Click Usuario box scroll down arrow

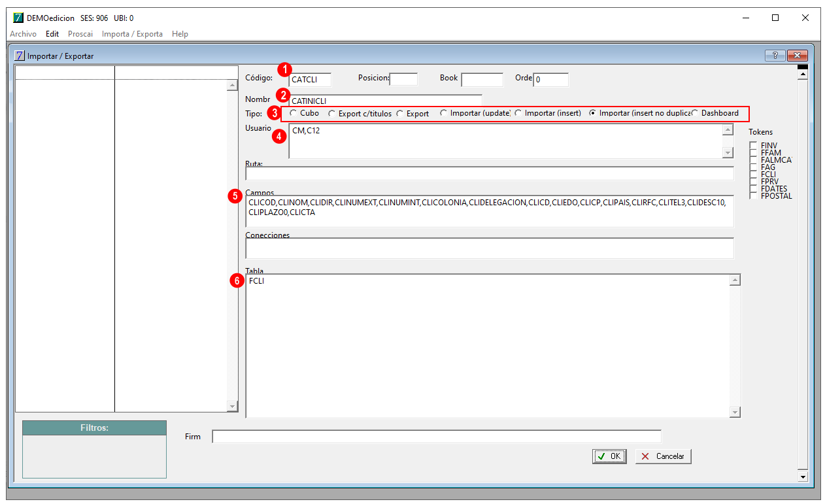point(728,152)
